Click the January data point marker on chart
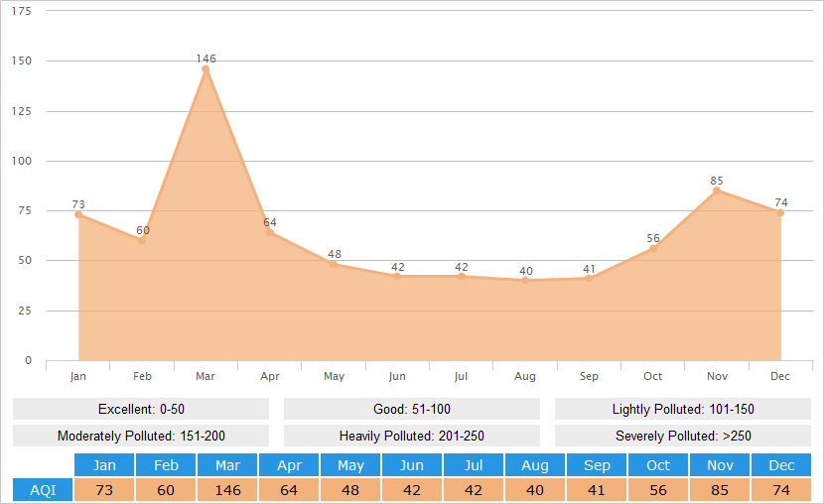This screenshot has width=824, height=504. (x=78, y=214)
